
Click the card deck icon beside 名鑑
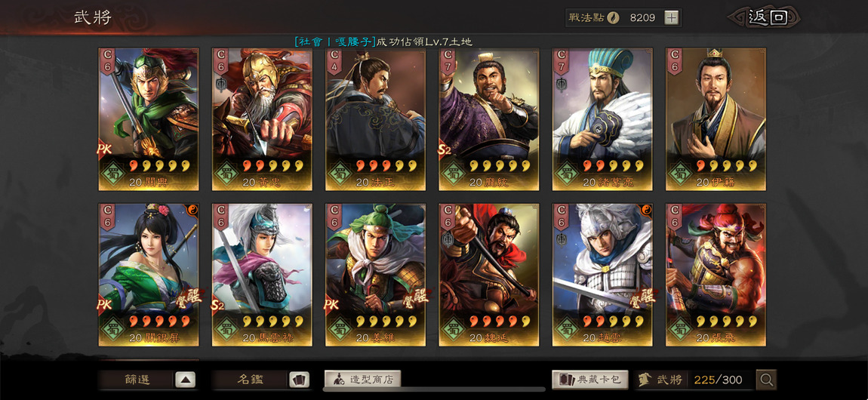coord(299,380)
